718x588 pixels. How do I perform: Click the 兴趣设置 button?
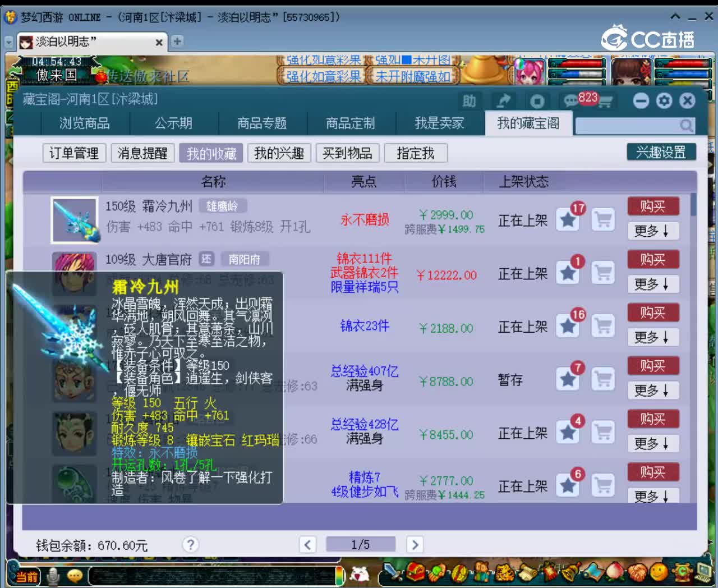point(661,152)
